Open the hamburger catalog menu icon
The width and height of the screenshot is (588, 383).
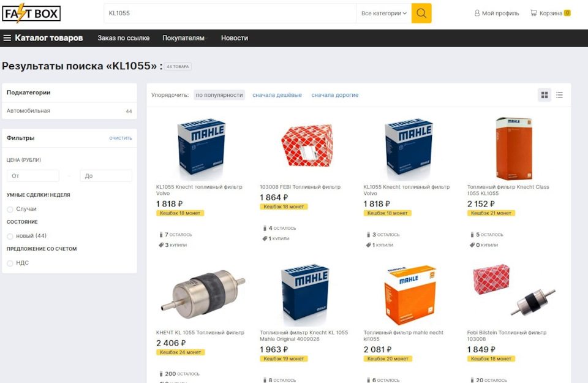pos(7,38)
